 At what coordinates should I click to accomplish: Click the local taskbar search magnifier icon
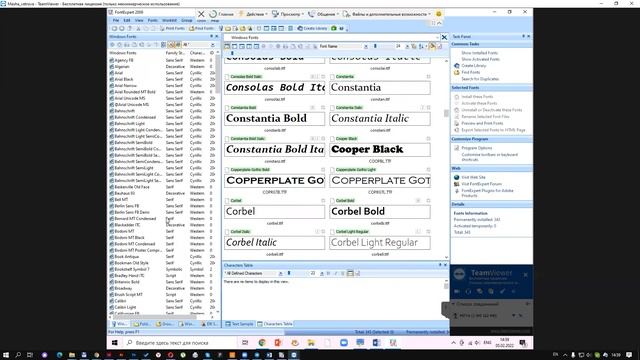pyautogui.click(x=18, y=355)
